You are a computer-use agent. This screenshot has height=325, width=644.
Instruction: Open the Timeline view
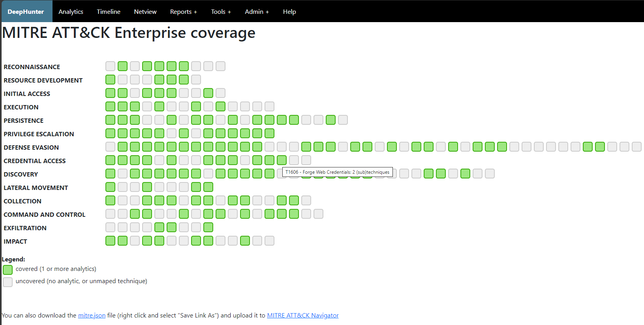pos(109,11)
